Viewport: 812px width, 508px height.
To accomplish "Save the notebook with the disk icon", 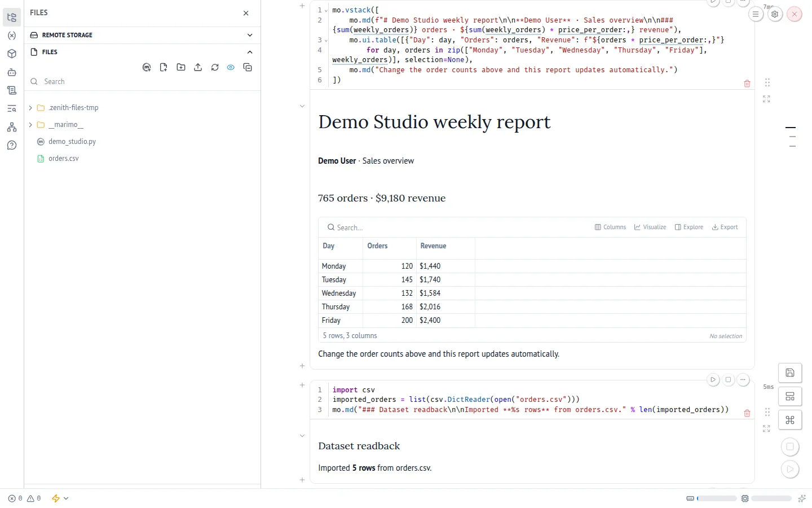I will (x=790, y=373).
